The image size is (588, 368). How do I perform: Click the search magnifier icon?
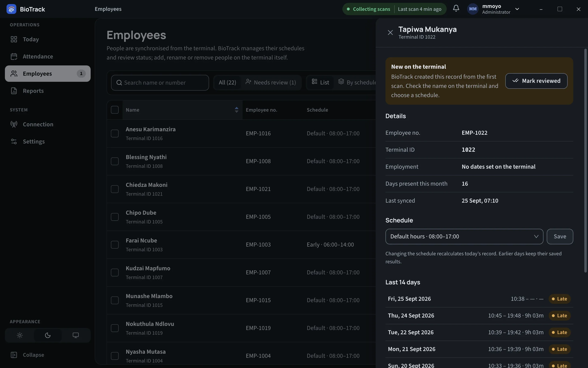point(119,83)
